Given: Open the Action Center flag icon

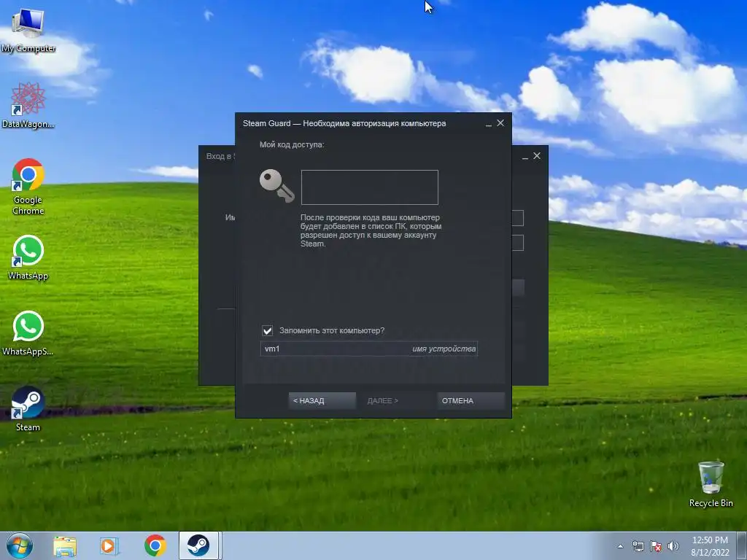Looking at the screenshot, I should point(656,546).
